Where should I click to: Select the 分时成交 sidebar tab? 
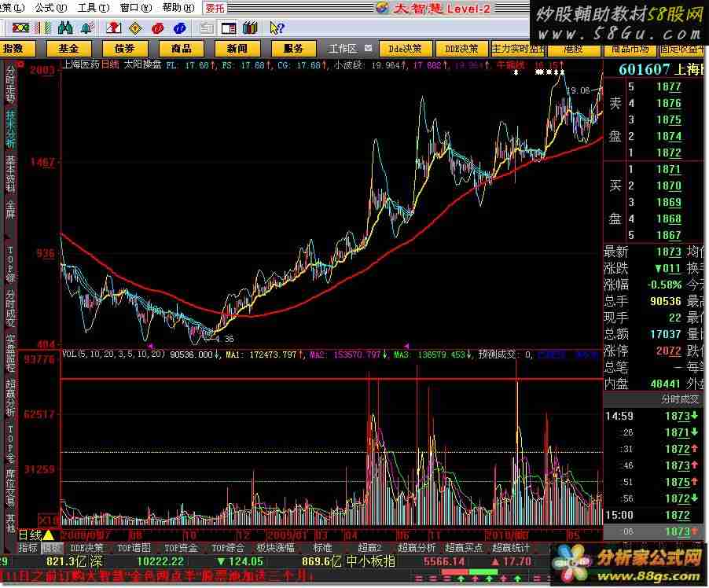[10, 308]
